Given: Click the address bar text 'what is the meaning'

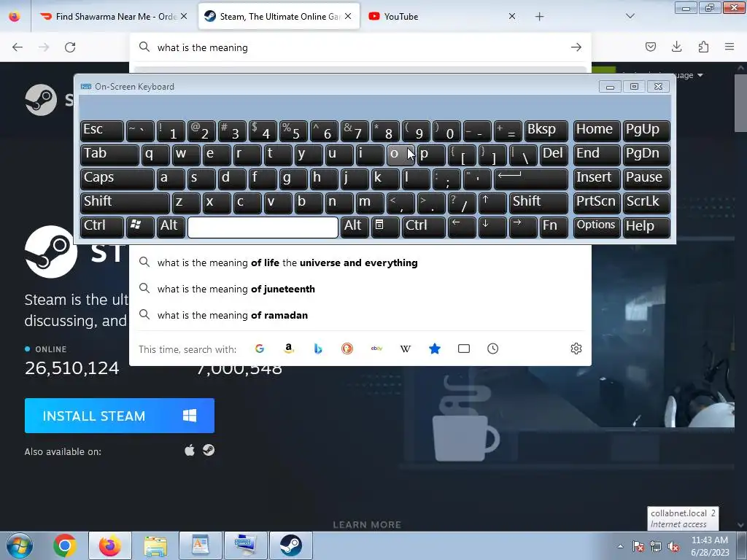Looking at the screenshot, I should pos(203,47).
